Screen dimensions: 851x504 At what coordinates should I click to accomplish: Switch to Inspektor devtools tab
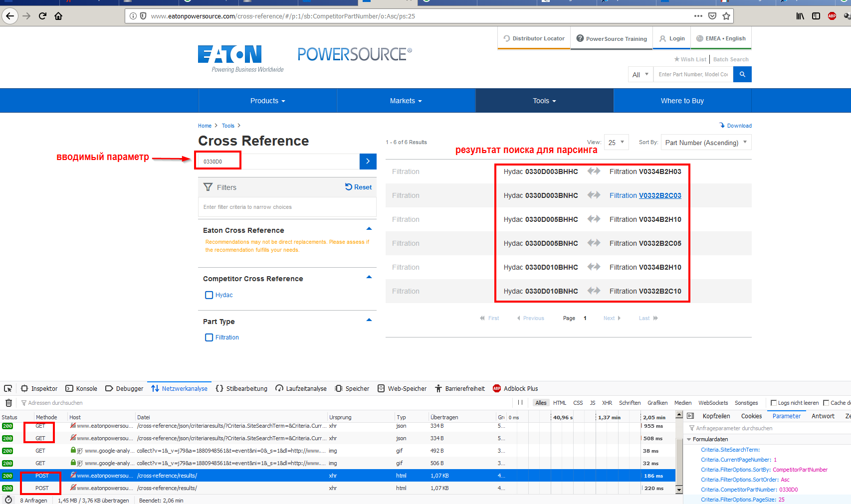(39, 388)
